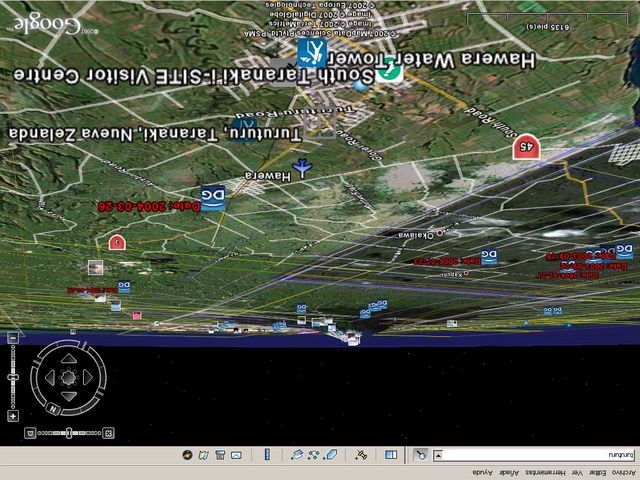This screenshot has width=640, height=480.
Task: Open search history dropdown arrow
Action: coord(438,455)
